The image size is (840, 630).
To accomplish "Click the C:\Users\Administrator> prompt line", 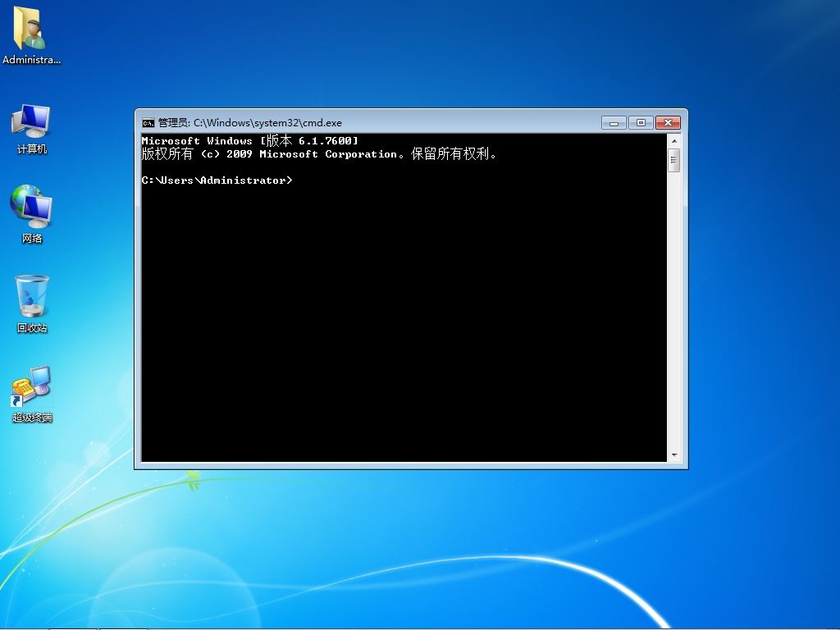I will pyautogui.click(x=217, y=180).
